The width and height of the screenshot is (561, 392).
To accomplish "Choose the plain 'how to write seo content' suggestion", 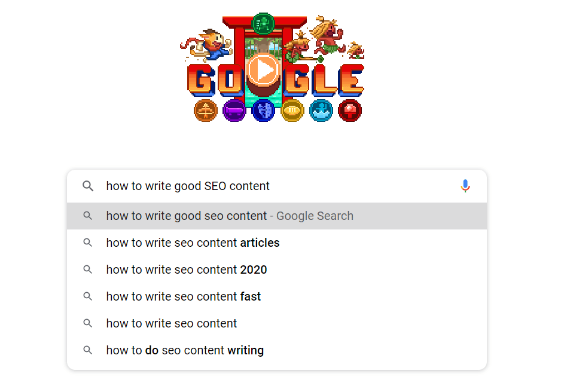I will coord(172,323).
